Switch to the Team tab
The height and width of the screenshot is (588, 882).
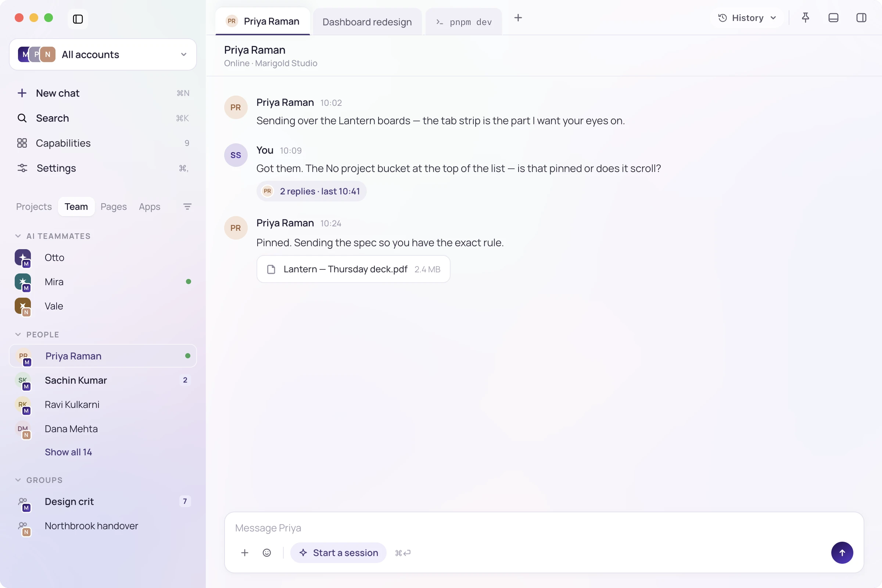coord(76,207)
